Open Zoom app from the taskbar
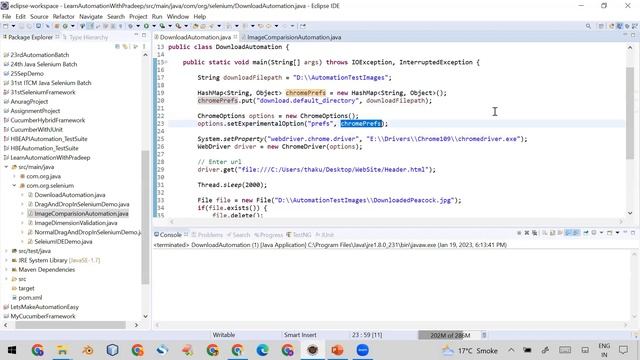 tap(362, 350)
